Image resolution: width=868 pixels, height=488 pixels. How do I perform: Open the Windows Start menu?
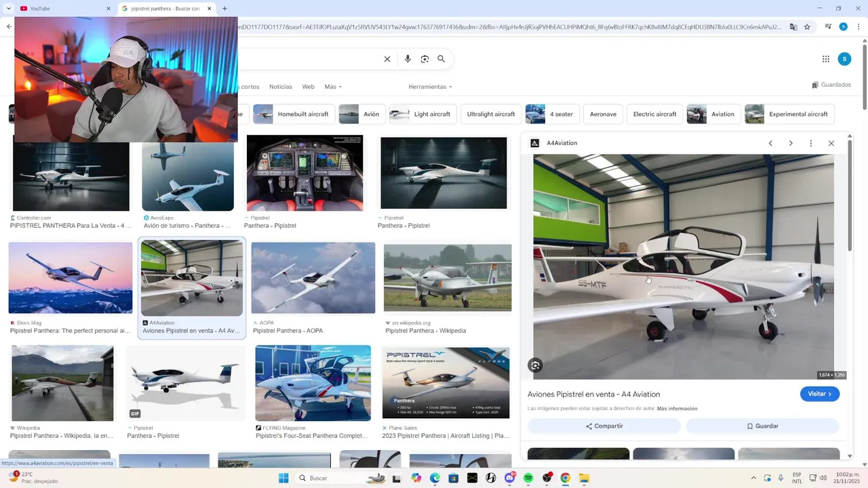click(x=283, y=478)
